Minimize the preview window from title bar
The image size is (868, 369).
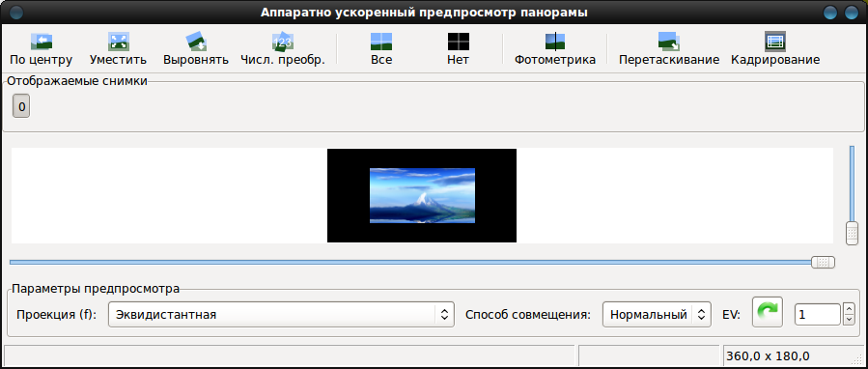click(829, 13)
